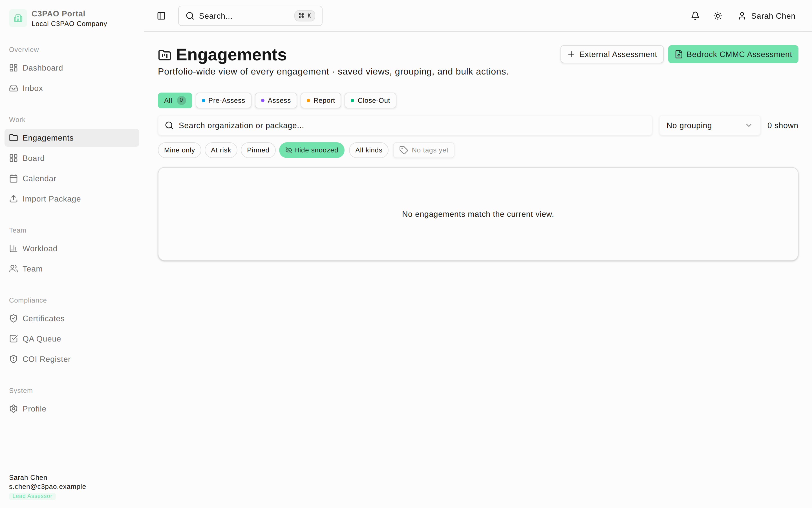The height and width of the screenshot is (508, 812).
Task: Click the global Search field
Action: click(x=250, y=16)
